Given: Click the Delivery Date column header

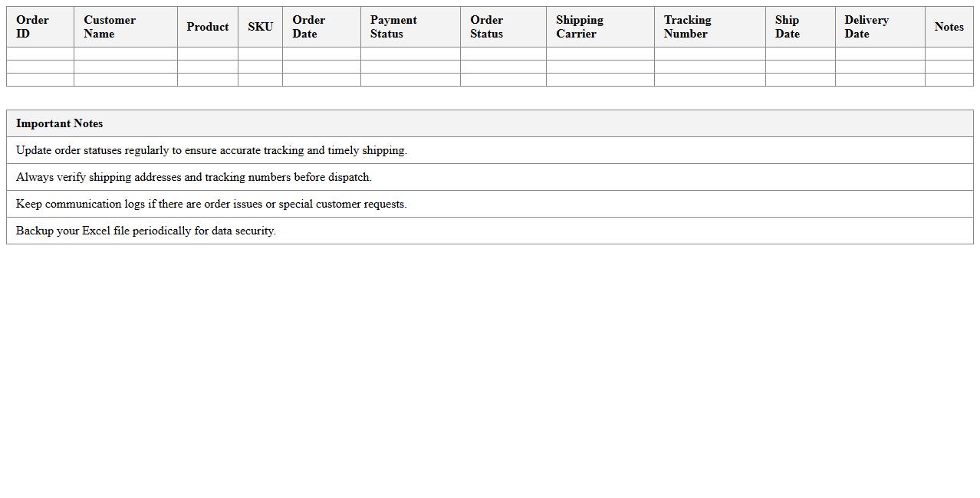Looking at the screenshot, I should coord(880,27).
